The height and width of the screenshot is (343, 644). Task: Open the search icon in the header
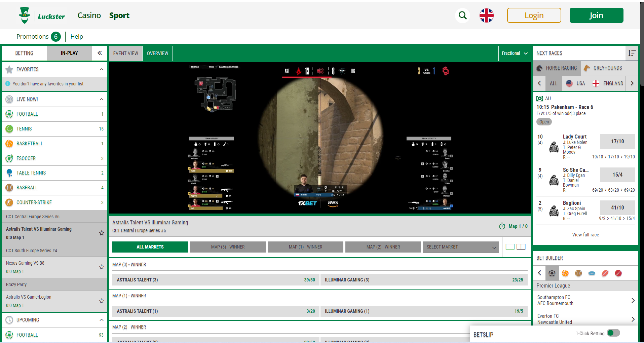(462, 15)
